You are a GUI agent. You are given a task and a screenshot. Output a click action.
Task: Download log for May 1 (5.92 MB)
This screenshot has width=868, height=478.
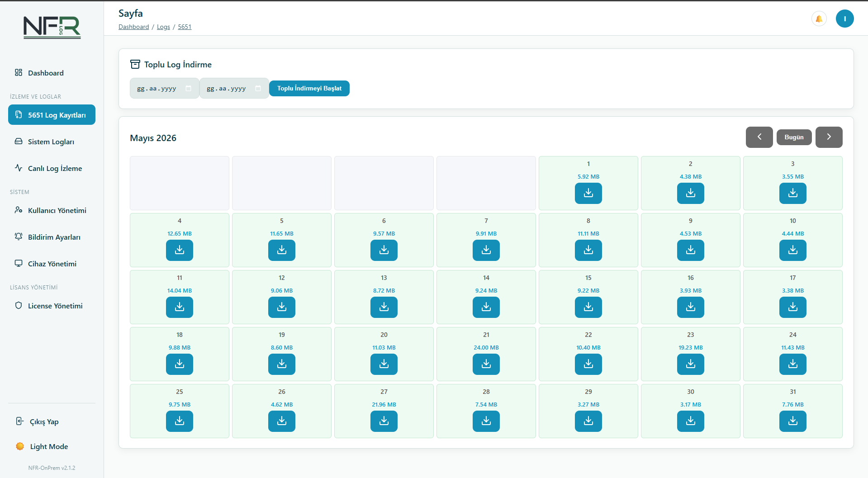(x=588, y=193)
